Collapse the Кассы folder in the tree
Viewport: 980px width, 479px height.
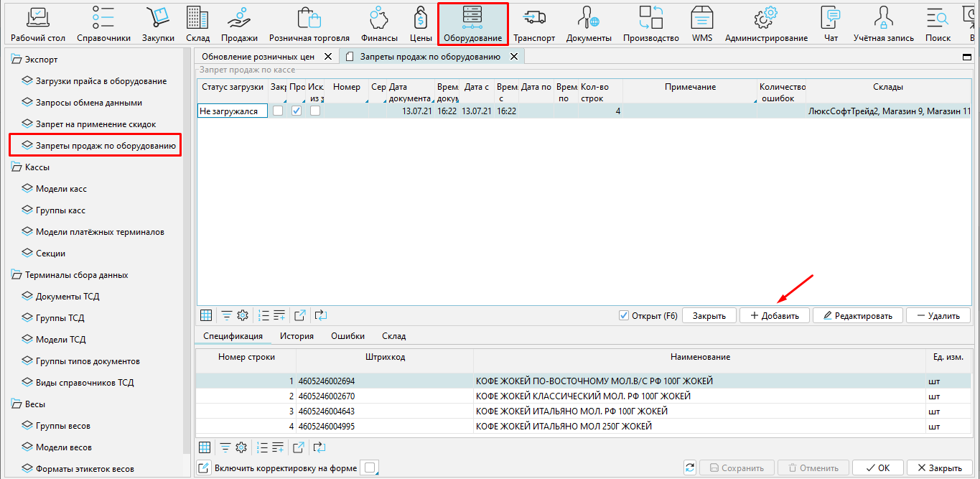click(x=17, y=167)
